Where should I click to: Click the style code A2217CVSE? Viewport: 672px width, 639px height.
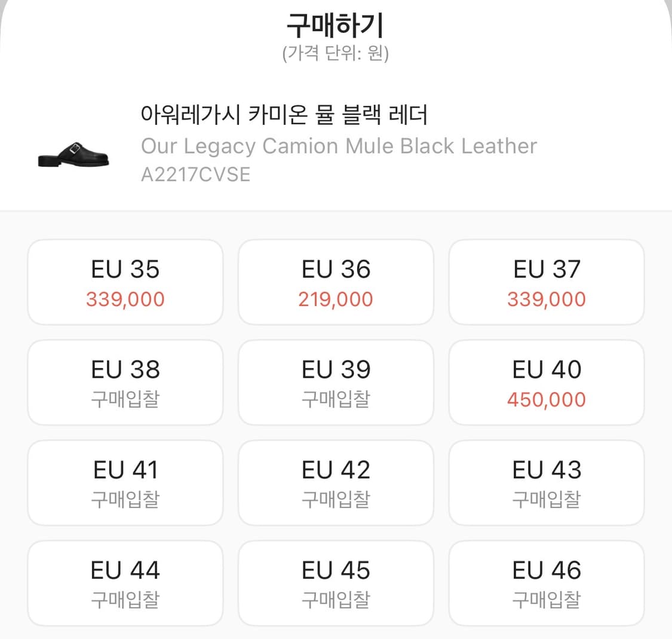click(196, 175)
